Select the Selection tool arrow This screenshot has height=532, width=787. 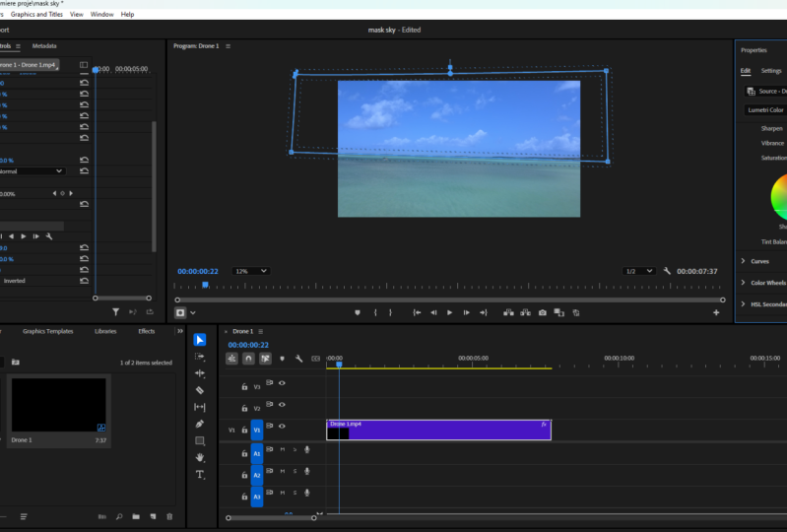200,340
